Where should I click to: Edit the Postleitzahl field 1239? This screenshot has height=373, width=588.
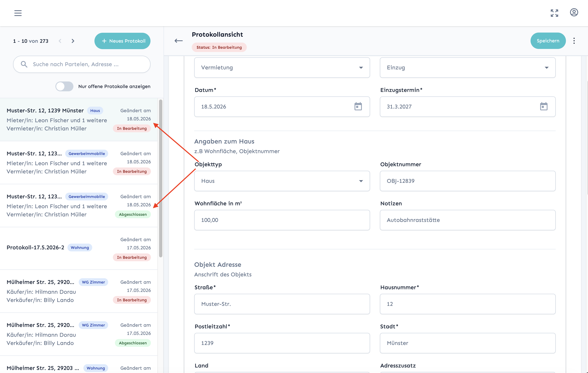click(282, 343)
